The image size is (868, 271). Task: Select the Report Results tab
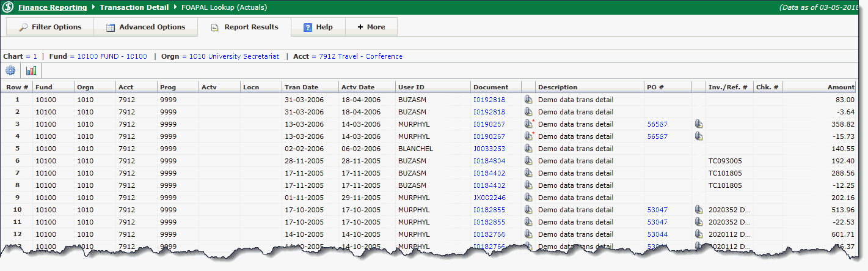(244, 27)
